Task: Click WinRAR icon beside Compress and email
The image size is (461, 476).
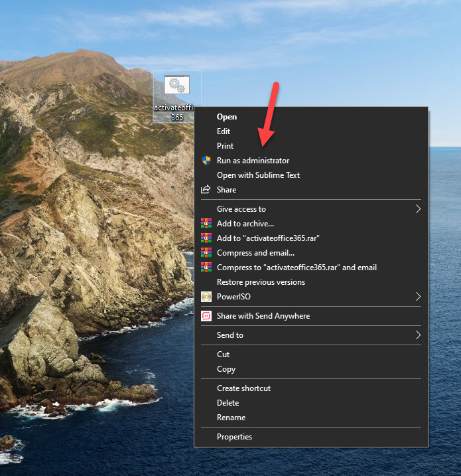Action: point(206,253)
